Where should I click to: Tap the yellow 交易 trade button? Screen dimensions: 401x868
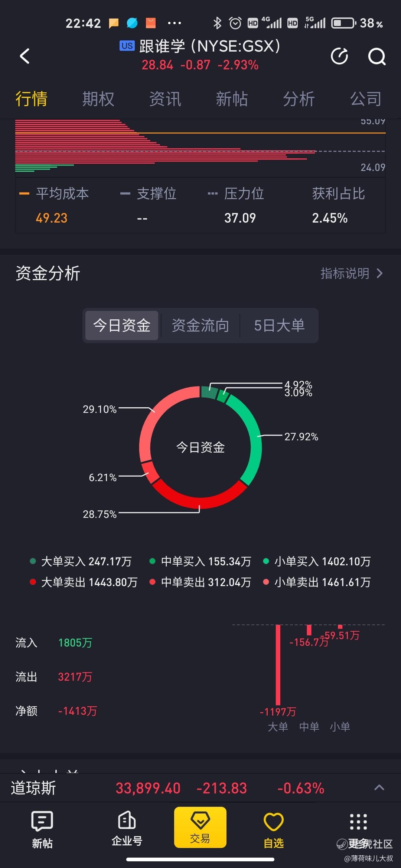[200, 827]
